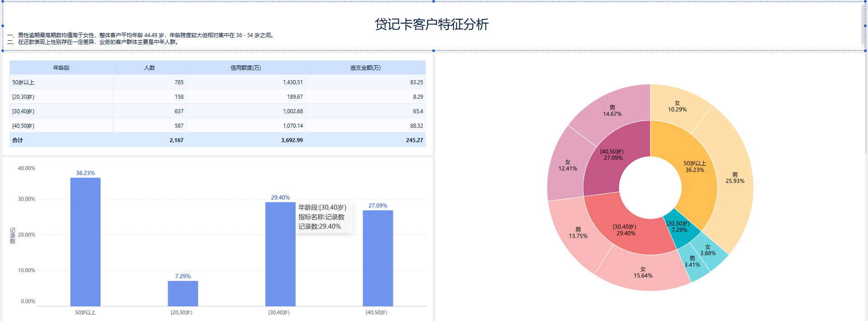The height and width of the screenshot is (321, 868).
Task: Click the 男 25.93% outer ring segment
Action: pyautogui.click(x=735, y=177)
